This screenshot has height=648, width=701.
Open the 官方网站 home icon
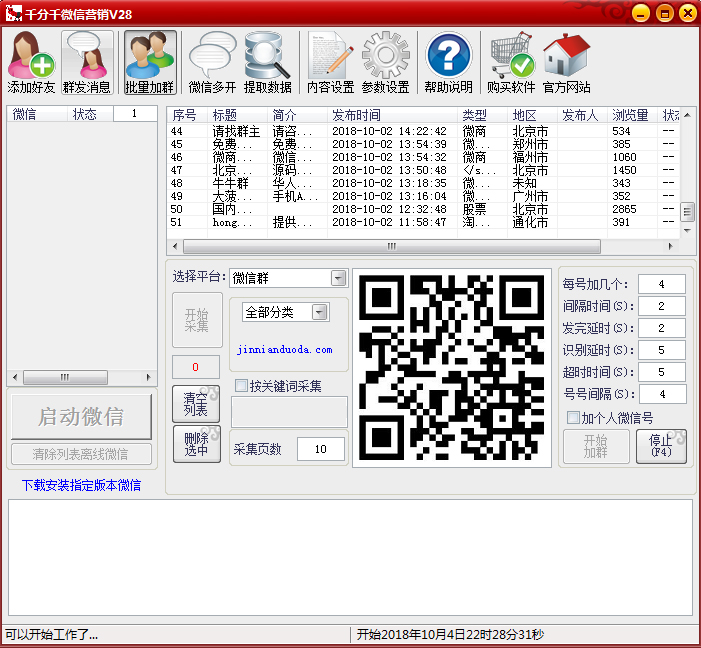click(x=566, y=63)
